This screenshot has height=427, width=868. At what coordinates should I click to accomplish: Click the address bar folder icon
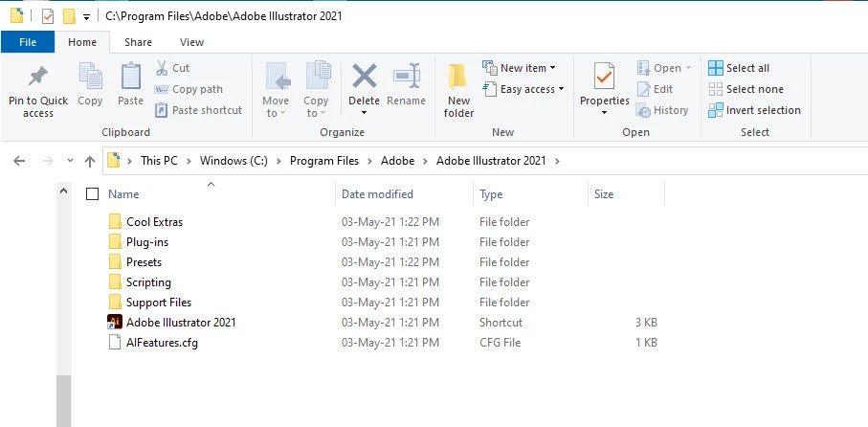tap(114, 161)
